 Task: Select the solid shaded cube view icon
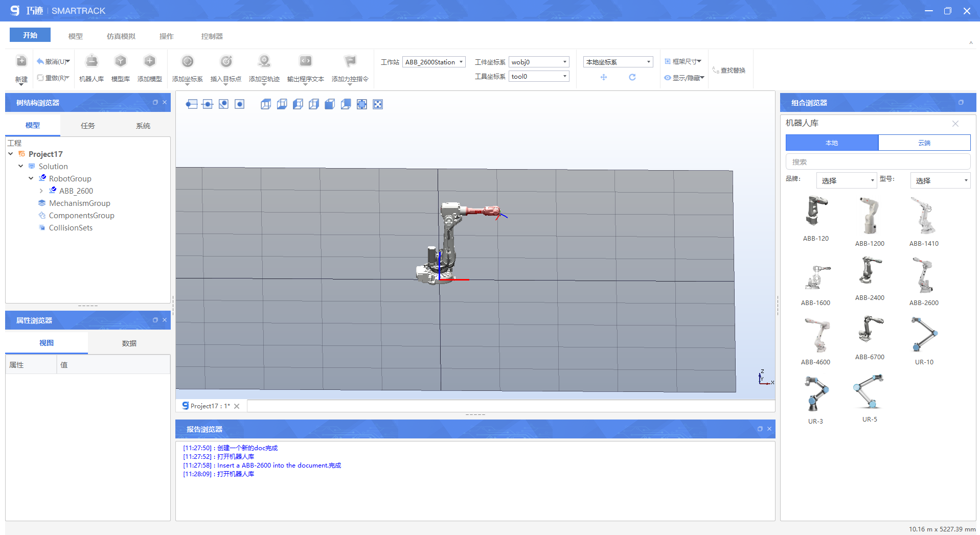pyautogui.click(x=330, y=104)
